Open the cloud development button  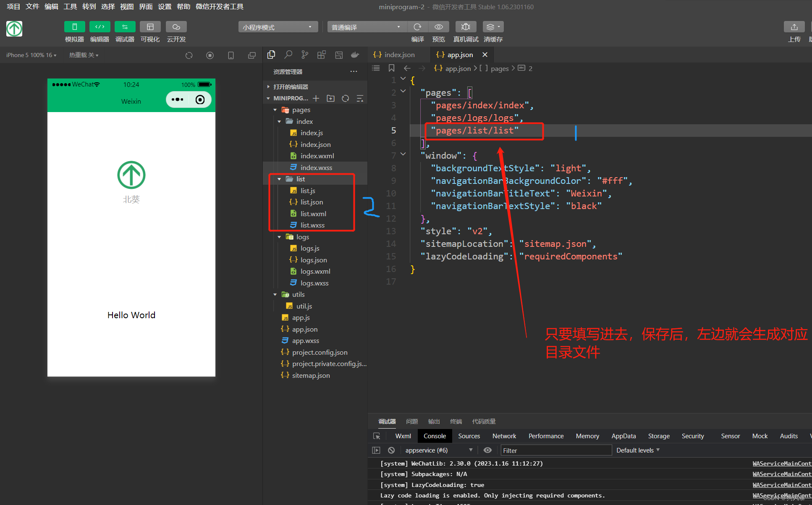pyautogui.click(x=176, y=27)
